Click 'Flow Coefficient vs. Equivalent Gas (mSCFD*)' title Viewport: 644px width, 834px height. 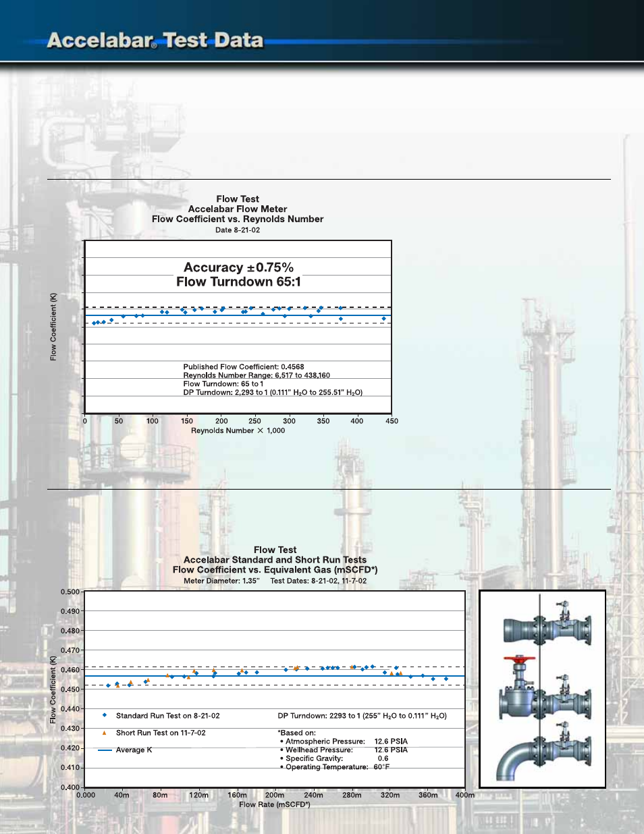(275, 570)
